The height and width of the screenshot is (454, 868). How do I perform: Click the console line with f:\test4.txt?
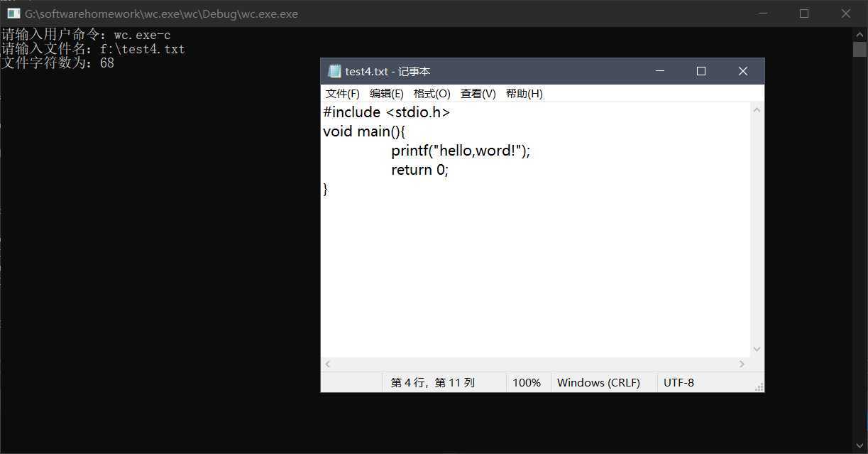[x=93, y=49]
